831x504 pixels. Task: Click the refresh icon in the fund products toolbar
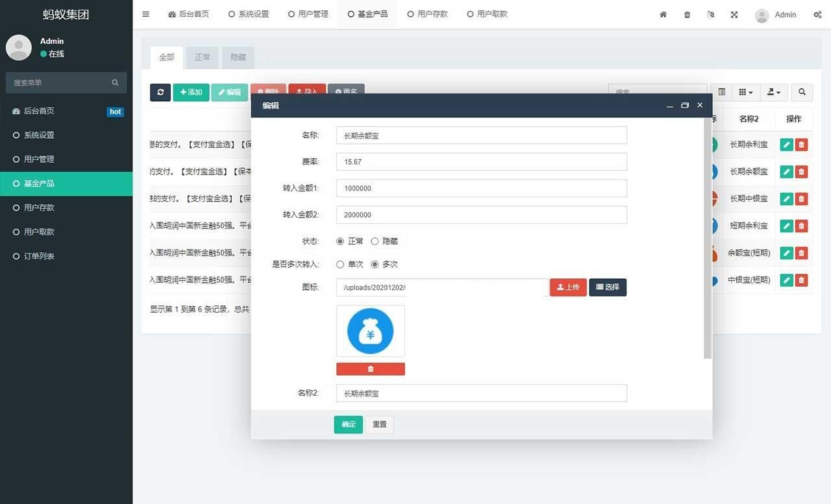point(160,92)
